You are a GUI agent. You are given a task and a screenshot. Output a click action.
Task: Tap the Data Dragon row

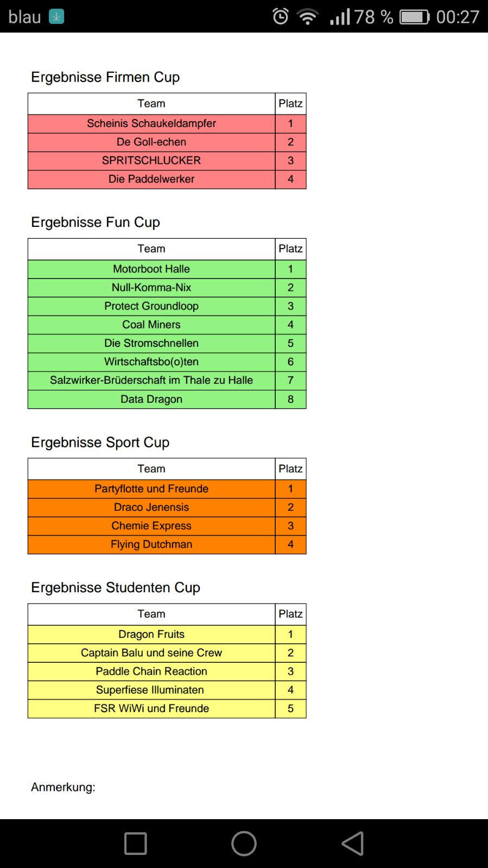pos(167,400)
